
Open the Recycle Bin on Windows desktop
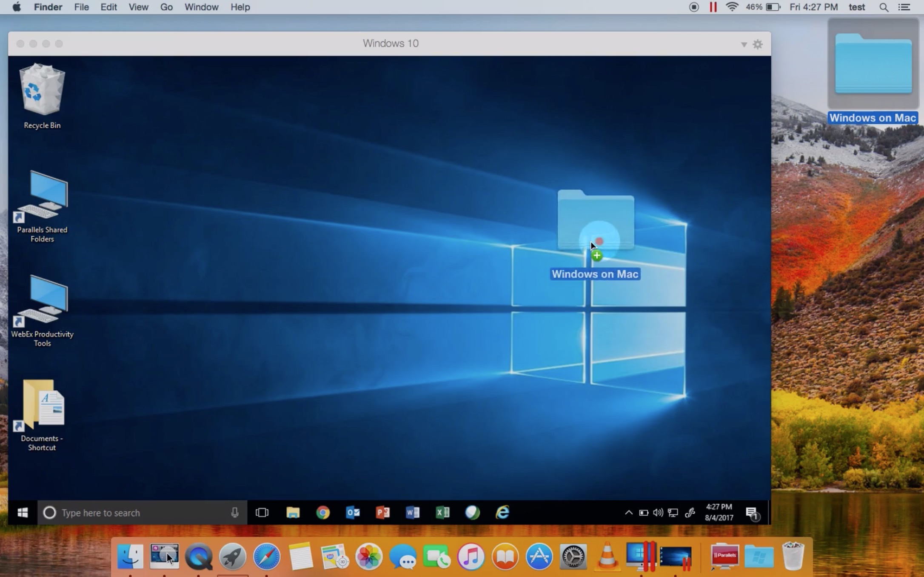click(42, 96)
